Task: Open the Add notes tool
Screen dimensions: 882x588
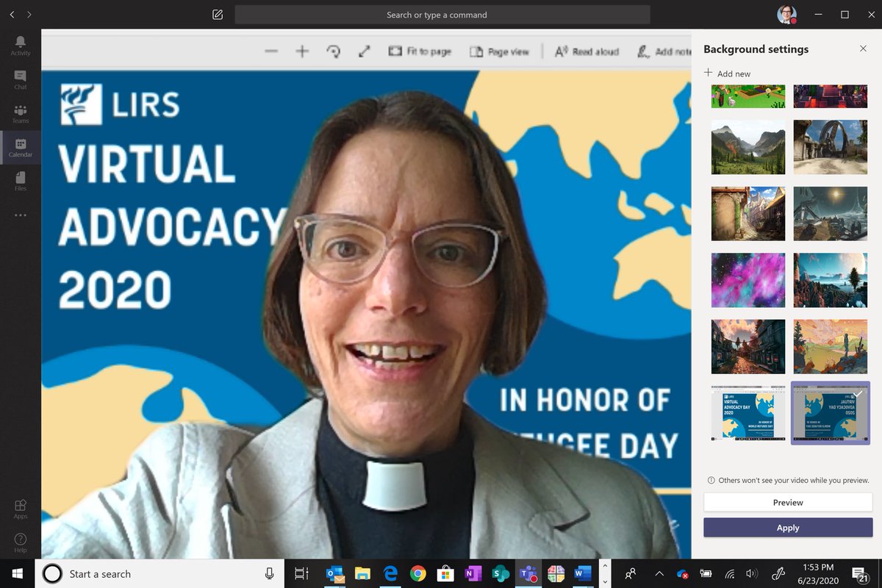Action: point(665,51)
